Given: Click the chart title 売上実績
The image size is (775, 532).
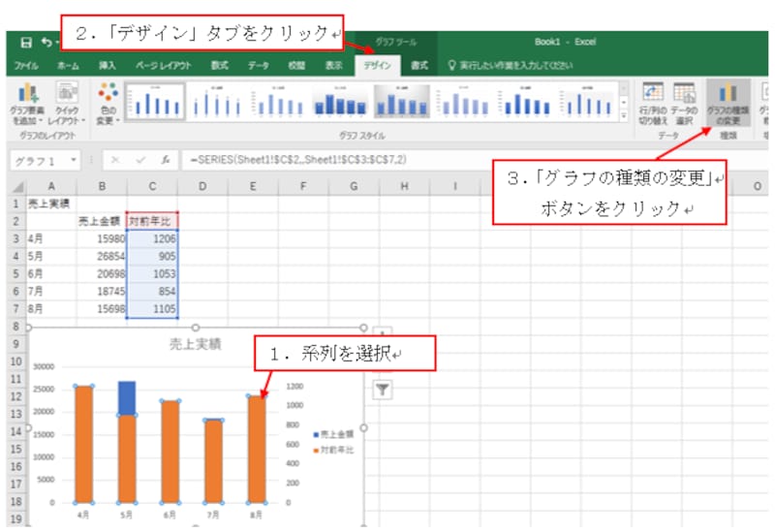Looking at the screenshot, I should coord(196,344).
